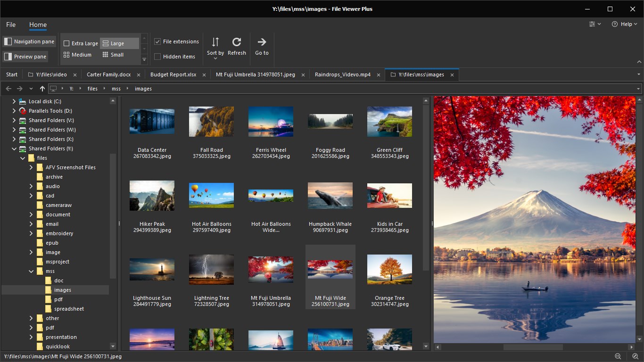Click 'mss' in the address breadcrumb
Viewport: 644px width, 362px height.
coord(116,89)
